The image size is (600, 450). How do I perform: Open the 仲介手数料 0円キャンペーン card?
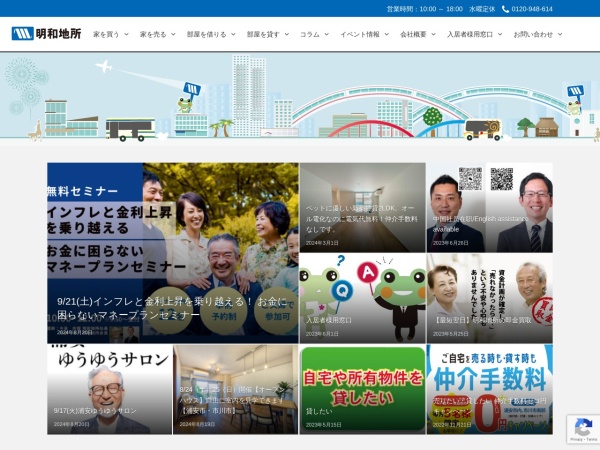point(490,389)
